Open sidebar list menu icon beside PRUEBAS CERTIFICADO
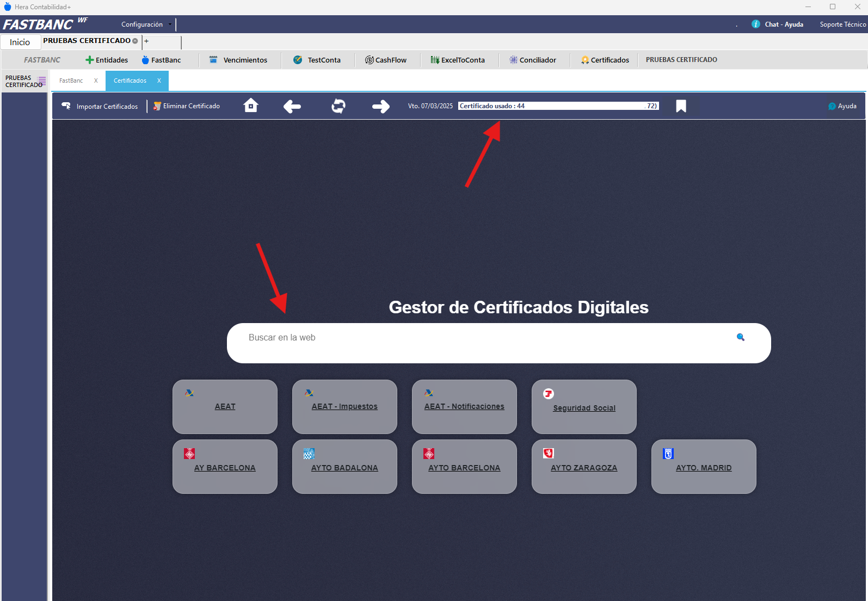This screenshot has height=601, width=868. click(42, 80)
